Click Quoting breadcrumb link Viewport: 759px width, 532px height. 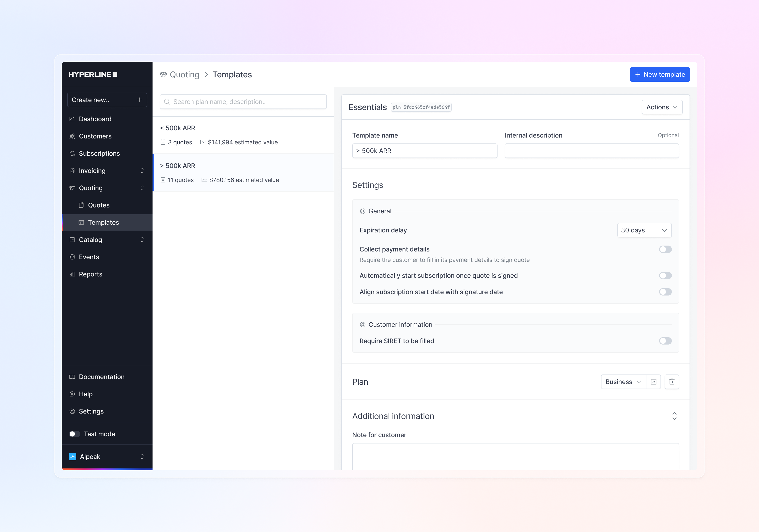pyautogui.click(x=184, y=74)
